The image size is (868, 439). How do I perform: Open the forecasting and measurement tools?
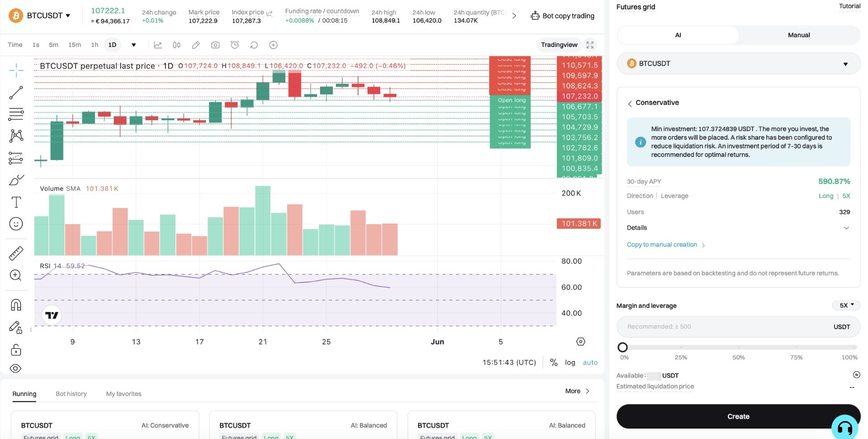16,158
